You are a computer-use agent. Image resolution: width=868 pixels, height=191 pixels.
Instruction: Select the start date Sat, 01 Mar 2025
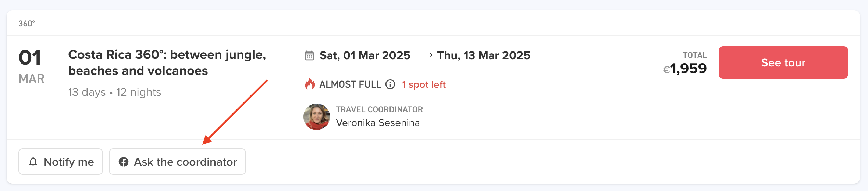point(364,55)
